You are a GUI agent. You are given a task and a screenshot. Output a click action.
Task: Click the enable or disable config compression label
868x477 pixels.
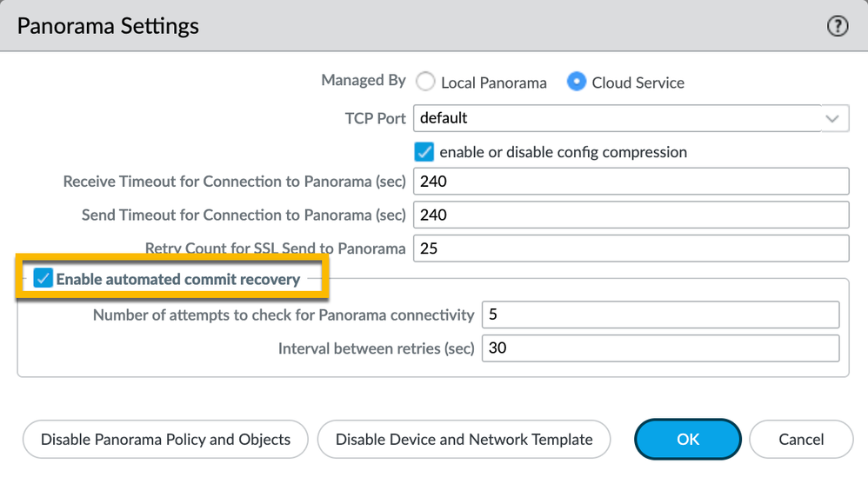563,153
